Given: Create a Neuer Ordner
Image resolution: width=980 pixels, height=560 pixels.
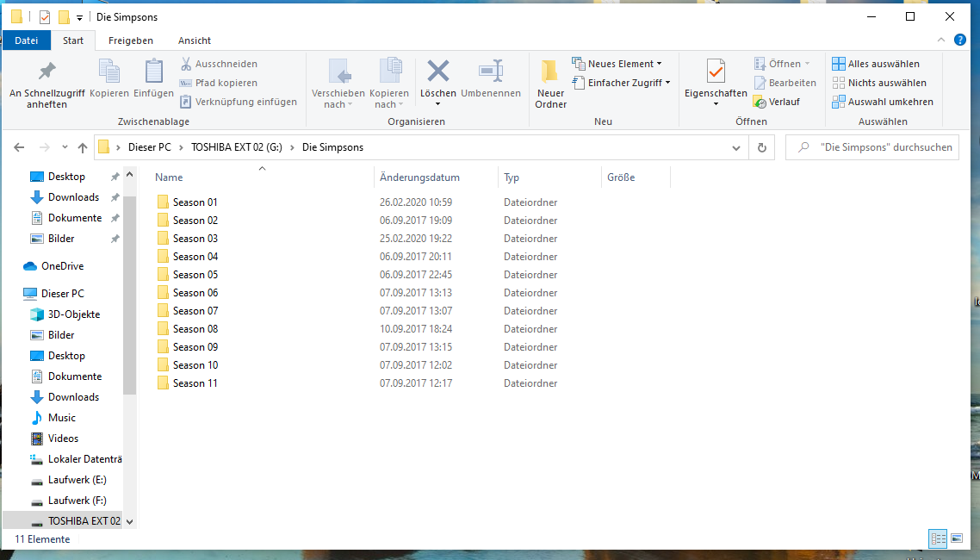Looking at the screenshot, I should [x=550, y=84].
